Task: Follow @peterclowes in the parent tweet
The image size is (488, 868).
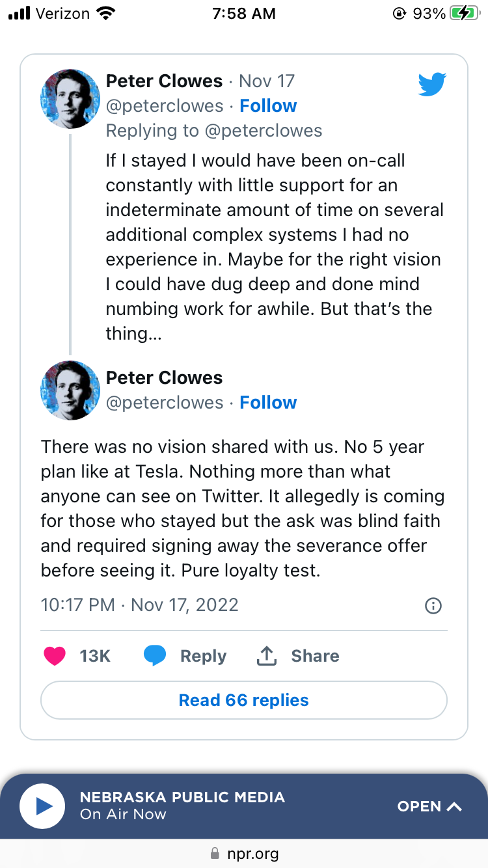Action: [268, 106]
